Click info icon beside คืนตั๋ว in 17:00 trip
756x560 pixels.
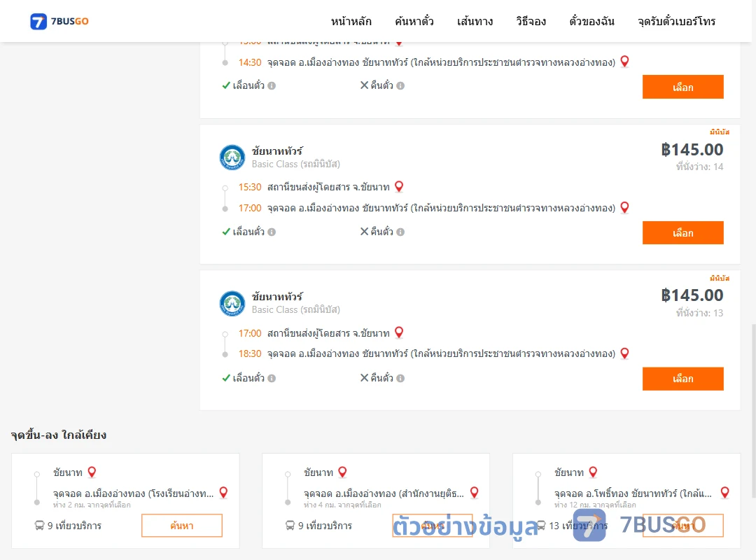[x=400, y=378]
